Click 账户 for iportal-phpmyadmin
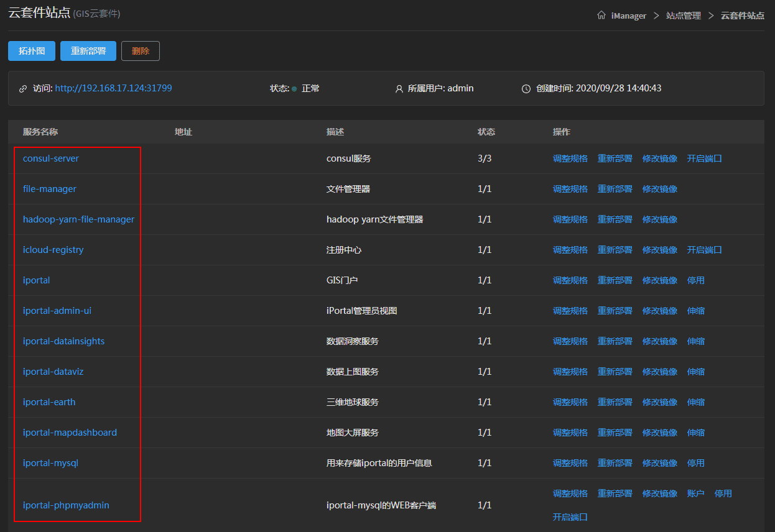The width and height of the screenshot is (775, 532). (695, 493)
